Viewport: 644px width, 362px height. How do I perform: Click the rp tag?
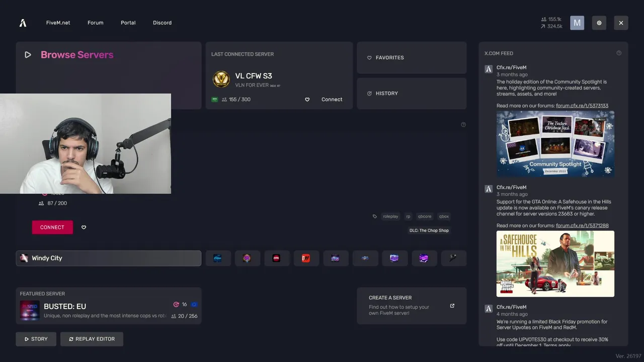pyautogui.click(x=408, y=217)
